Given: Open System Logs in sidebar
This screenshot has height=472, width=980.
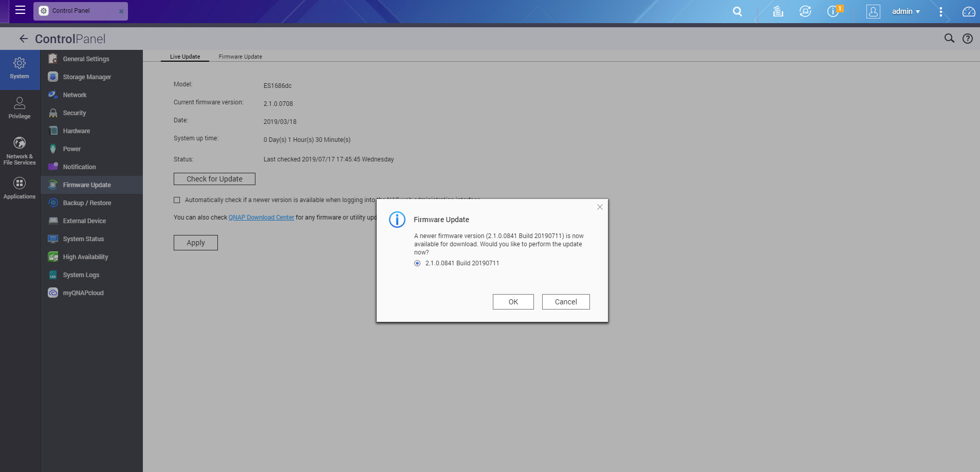Looking at the screenshot, I should 81,275.
